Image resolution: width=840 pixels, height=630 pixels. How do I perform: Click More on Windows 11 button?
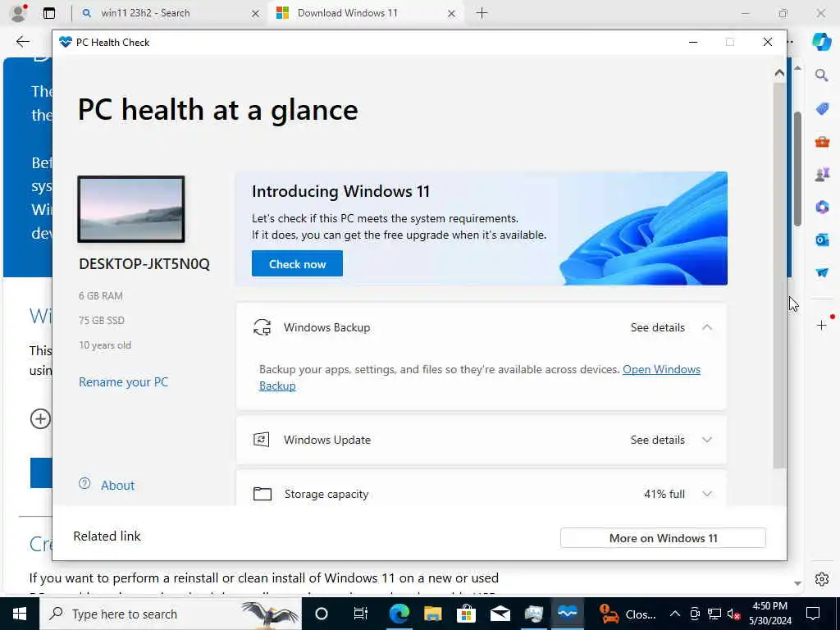pos(663,538)
